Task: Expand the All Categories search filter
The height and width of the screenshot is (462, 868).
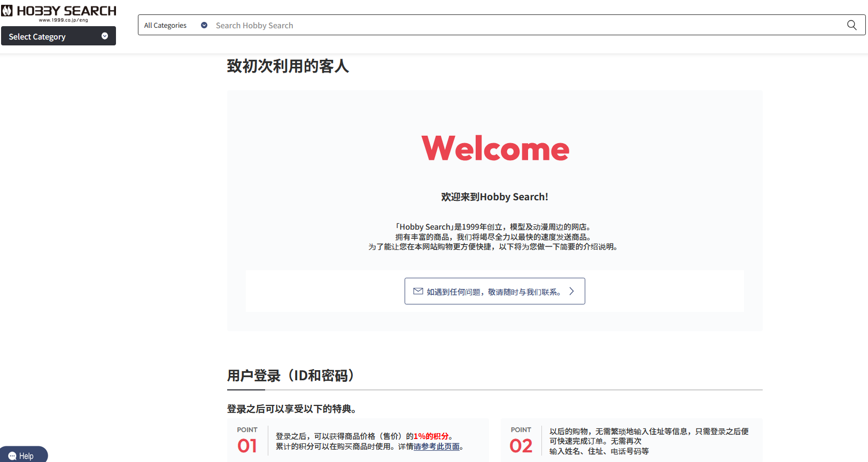Action: pyautogui.click(x=175, y=25)
